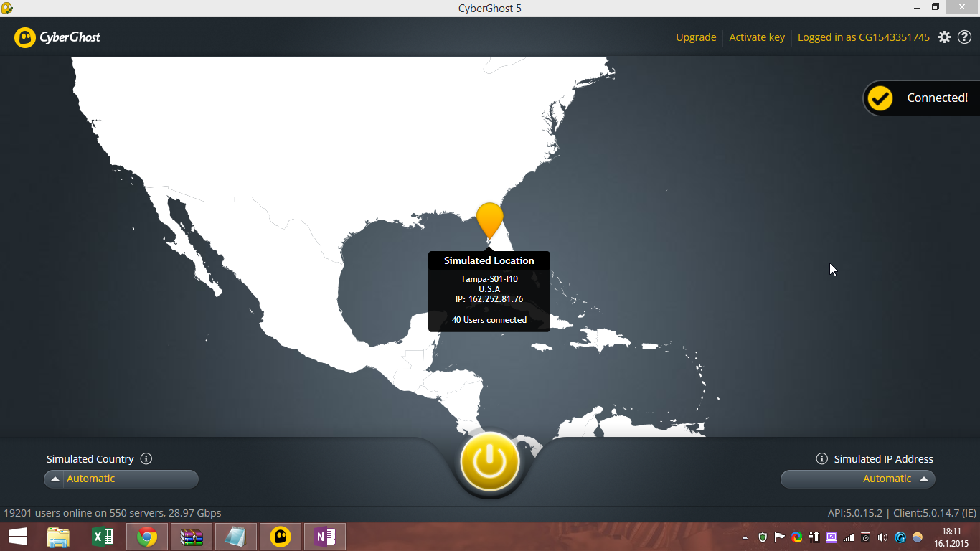Click the weather sun tray icon
Image resolution: width=980 pixels, height=551 pixels.
(918, 537)
